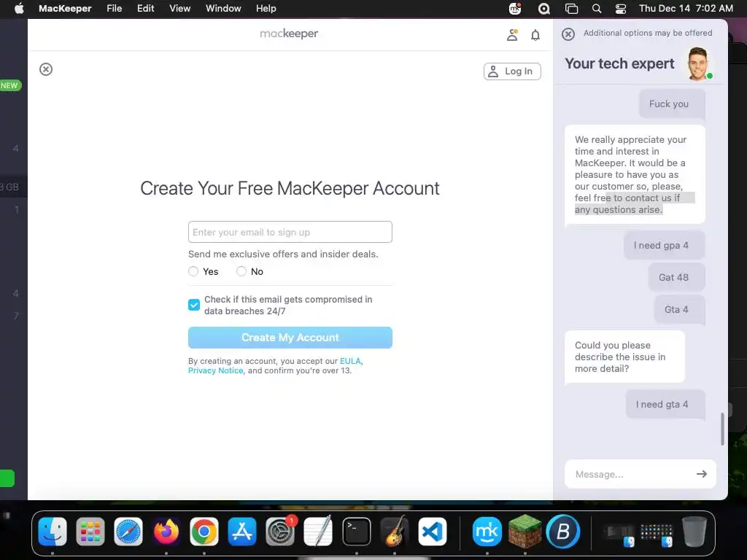
Task: Open Launchpad from the Dock
Action: pos(90,532)
